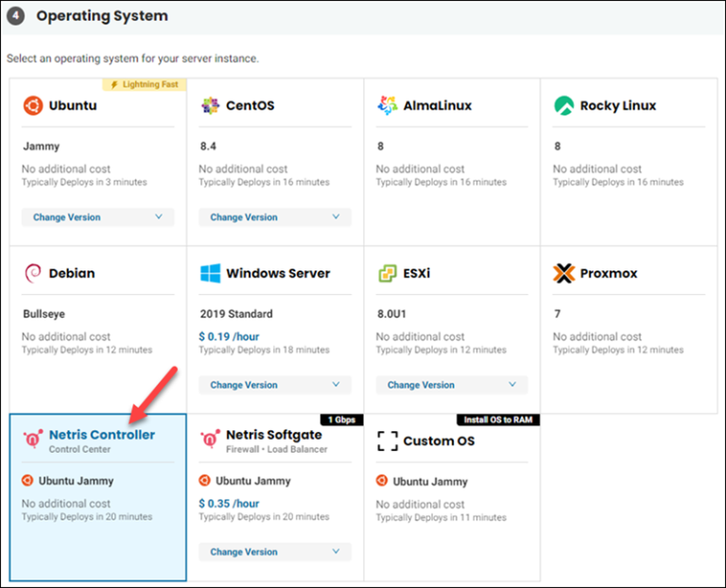Click the AlmaLinux logo icon
726x588 pixels.
click(387, 106)
